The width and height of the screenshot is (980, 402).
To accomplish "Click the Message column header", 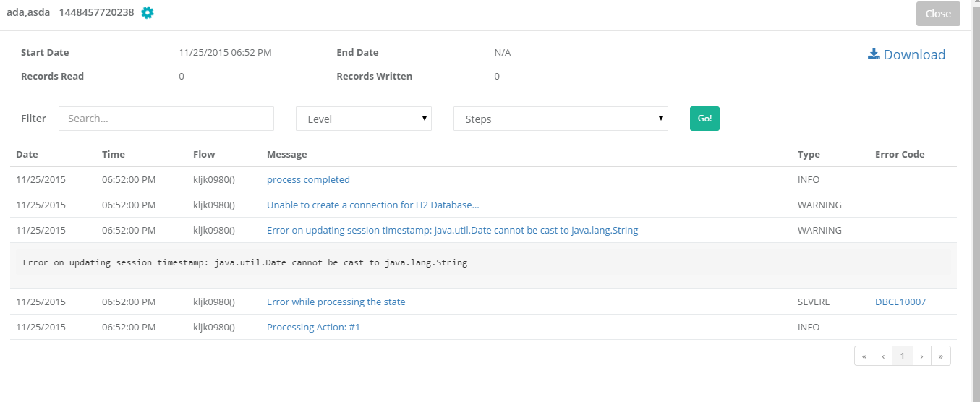I will [286, 155].
